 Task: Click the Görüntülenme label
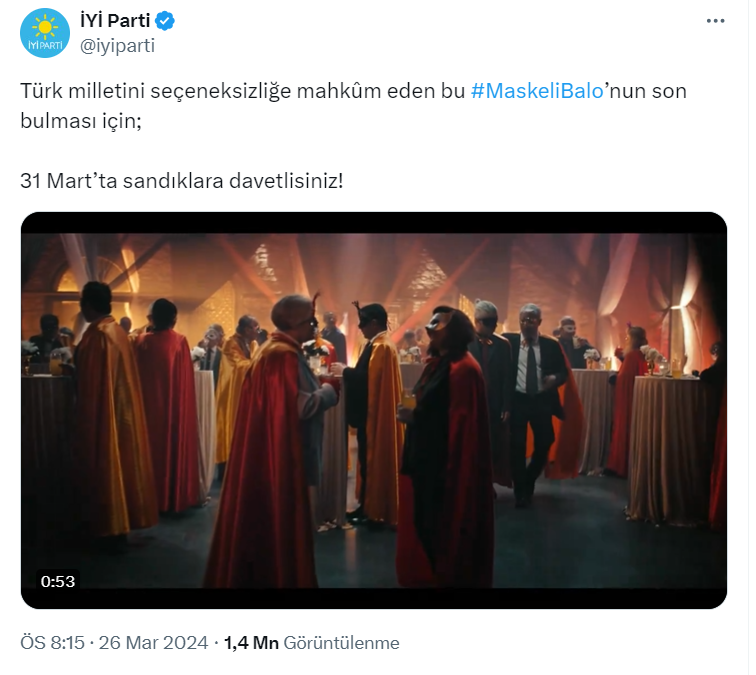pos(342,643)
